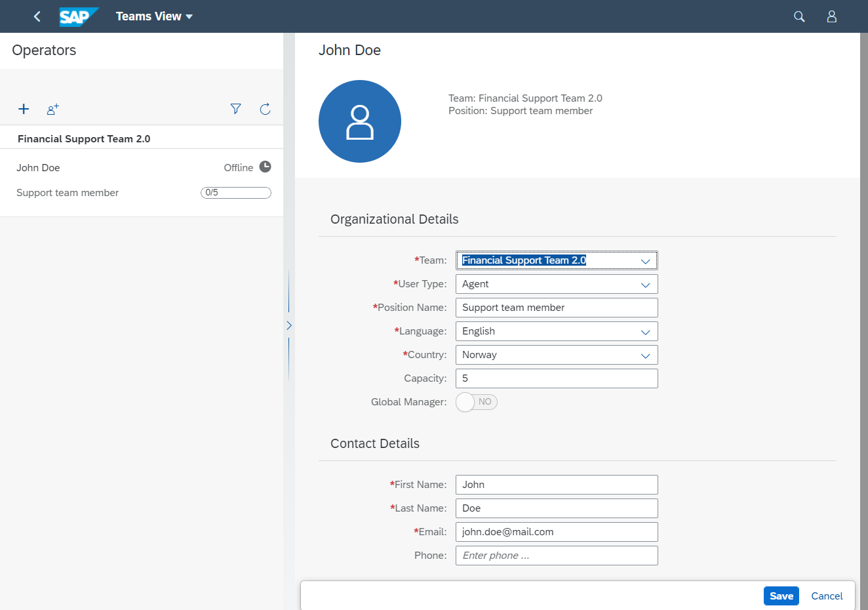Open search in the header bar
Screen dimensions: 868x610
tap(799, 16)
